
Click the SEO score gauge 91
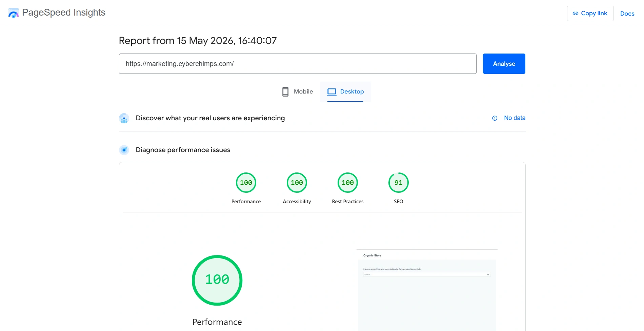pos(399,183)
